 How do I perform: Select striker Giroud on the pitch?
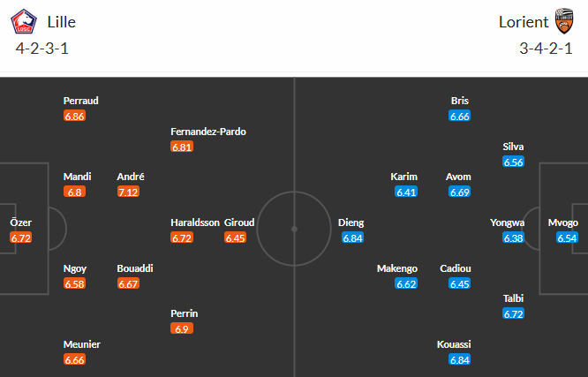point(240,222)
